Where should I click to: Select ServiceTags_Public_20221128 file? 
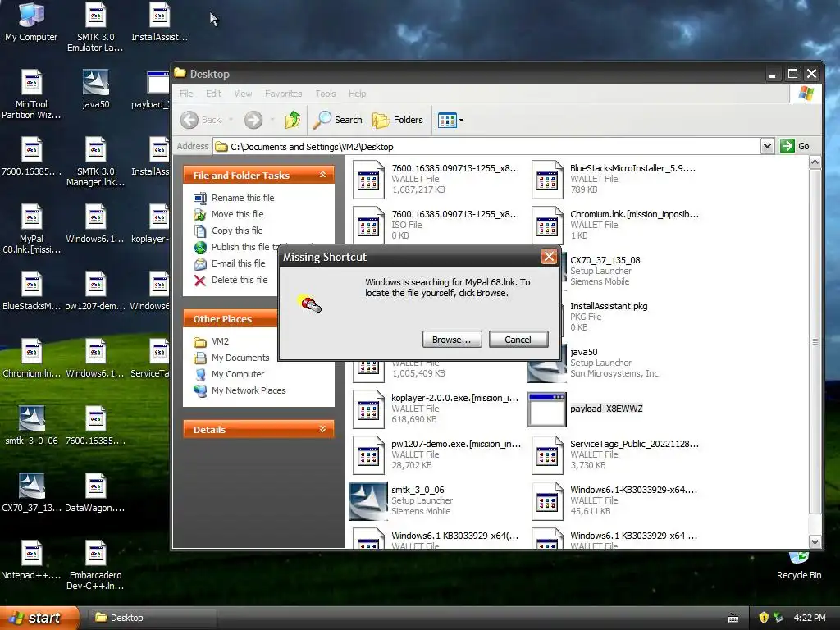tap(616, 454)
